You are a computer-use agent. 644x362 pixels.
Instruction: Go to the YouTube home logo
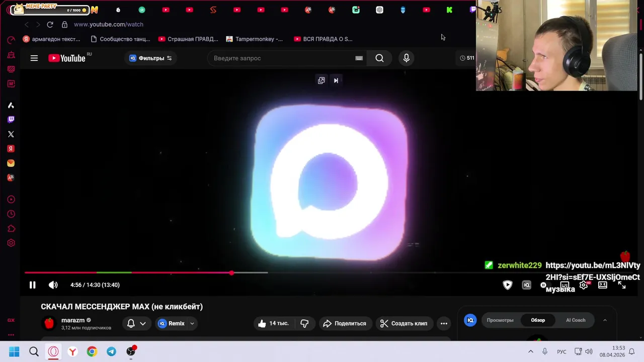(67, 58)
